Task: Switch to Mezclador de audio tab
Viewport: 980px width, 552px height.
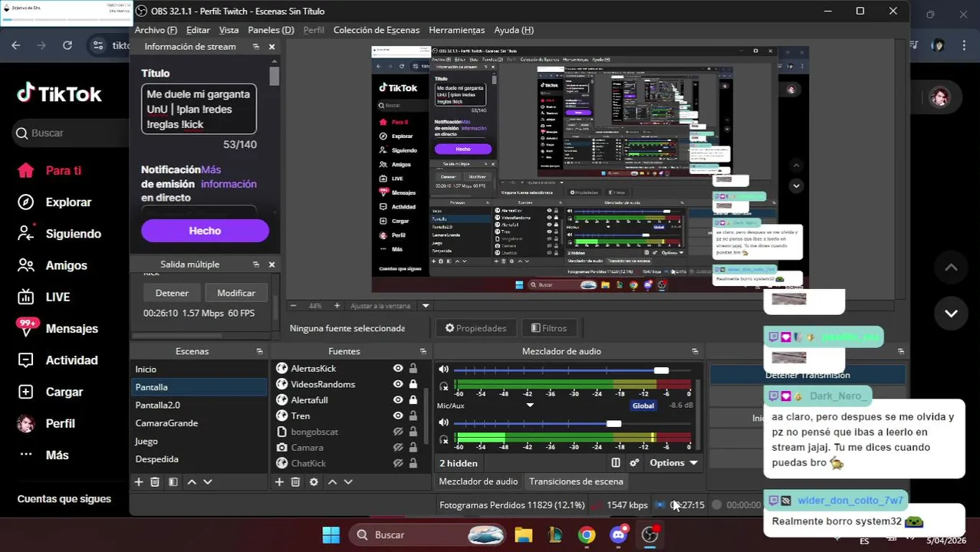Action: pyautogui.click(x=478, y=481)
